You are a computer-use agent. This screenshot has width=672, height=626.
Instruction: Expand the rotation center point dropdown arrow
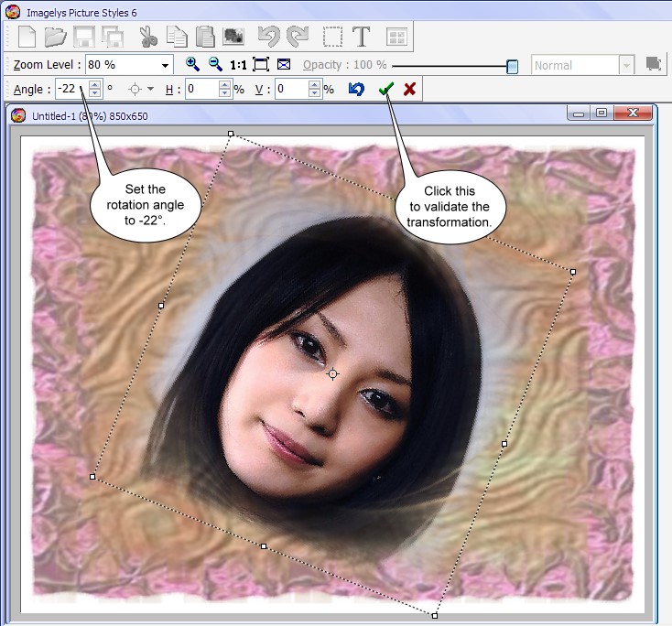coord(150,89)
